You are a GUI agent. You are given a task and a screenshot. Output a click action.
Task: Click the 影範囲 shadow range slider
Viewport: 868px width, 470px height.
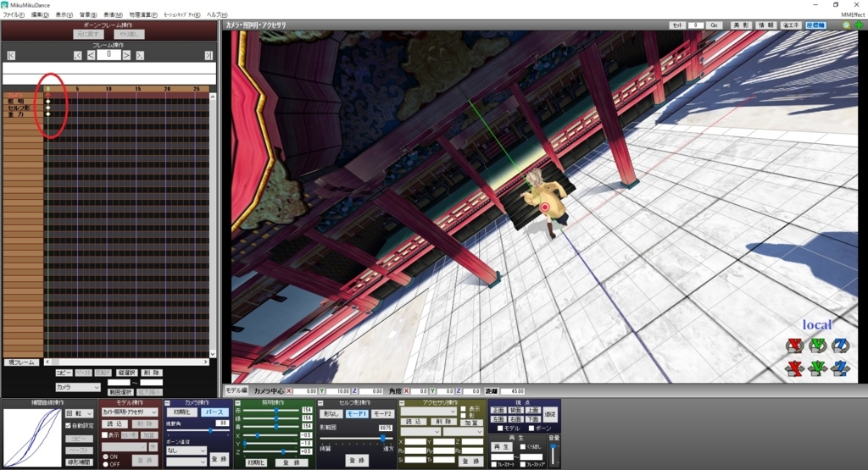(x=357, y=439)
